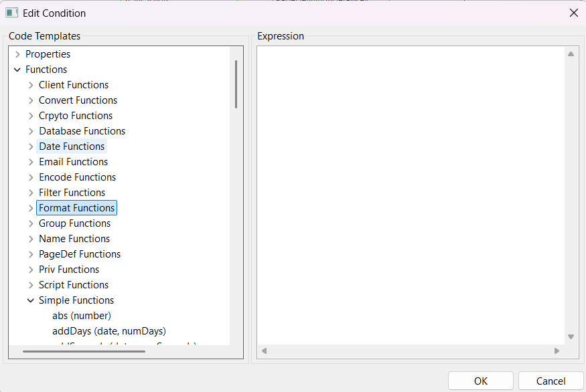Viewport: 586px width, 392px height.
Task: Select Database Functions in the tree
Action: (82, 131)
